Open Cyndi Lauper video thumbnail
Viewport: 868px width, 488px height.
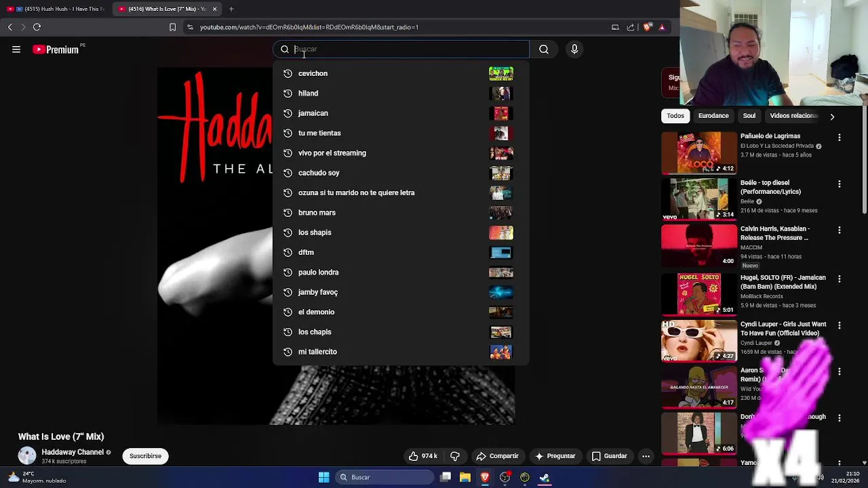click(x=699, y=341)
